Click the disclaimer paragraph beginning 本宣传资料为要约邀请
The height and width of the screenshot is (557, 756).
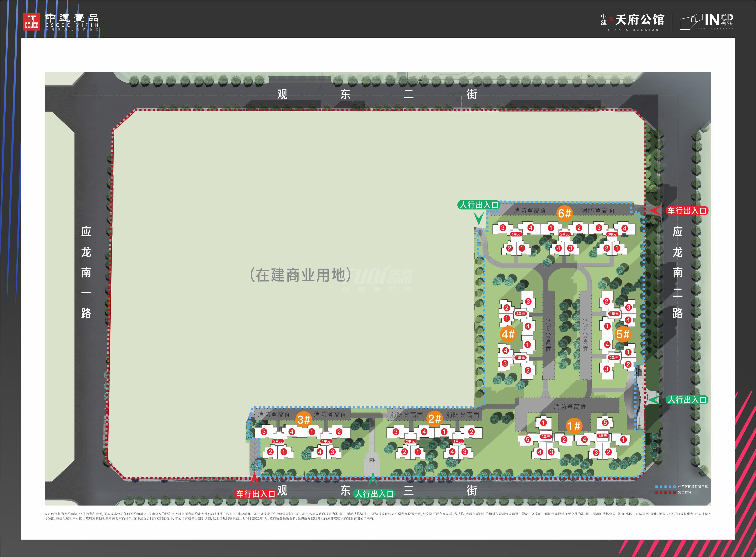[x=378, y=516]
